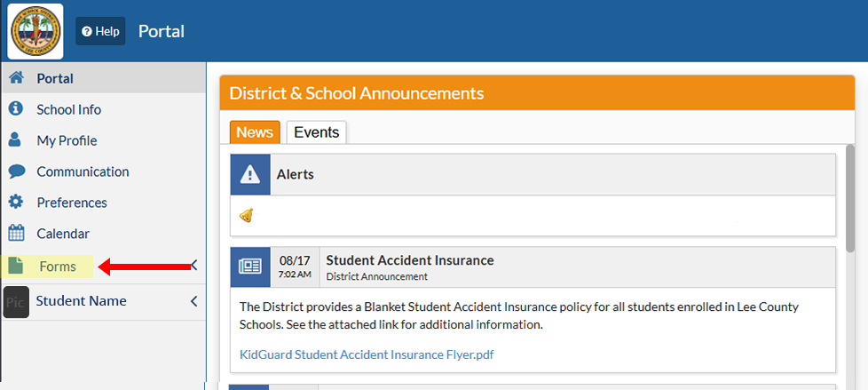Click the Communication speech bubble icon
Image resolution: width=868 pixels, height=390 pixels.
[16, 171]
